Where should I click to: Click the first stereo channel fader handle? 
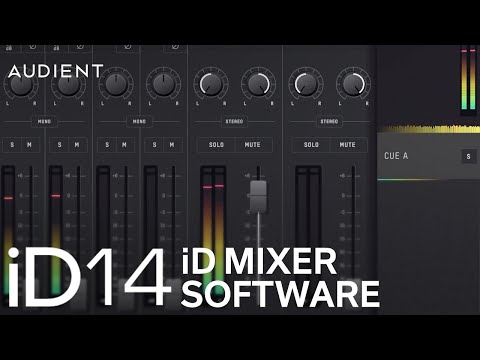[x=258, y=197]
